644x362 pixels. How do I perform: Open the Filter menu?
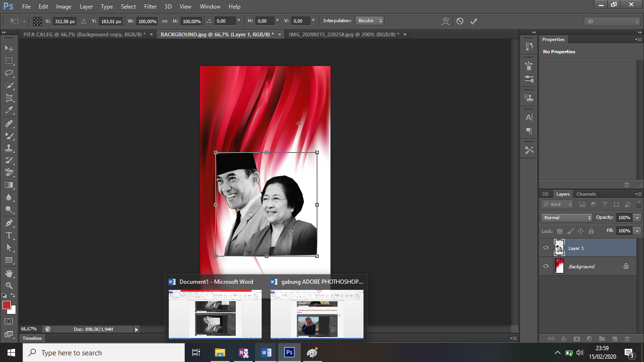pos(150,7)
